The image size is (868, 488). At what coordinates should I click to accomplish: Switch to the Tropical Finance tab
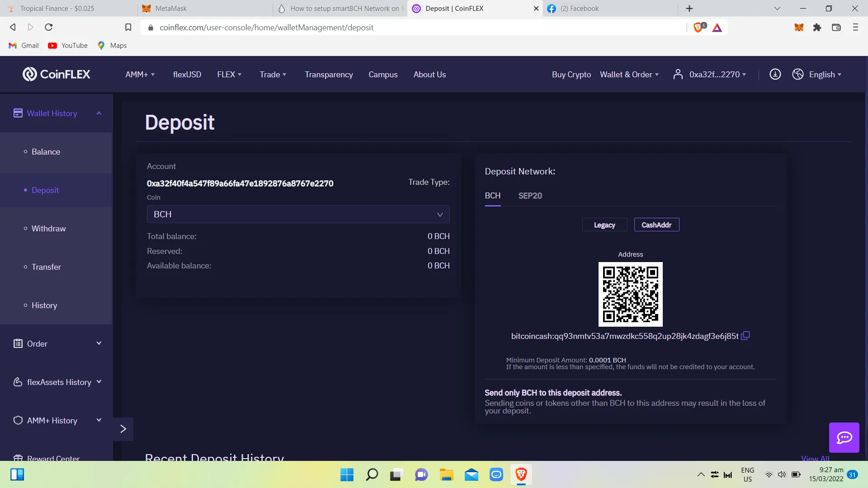tap(69, 9)
